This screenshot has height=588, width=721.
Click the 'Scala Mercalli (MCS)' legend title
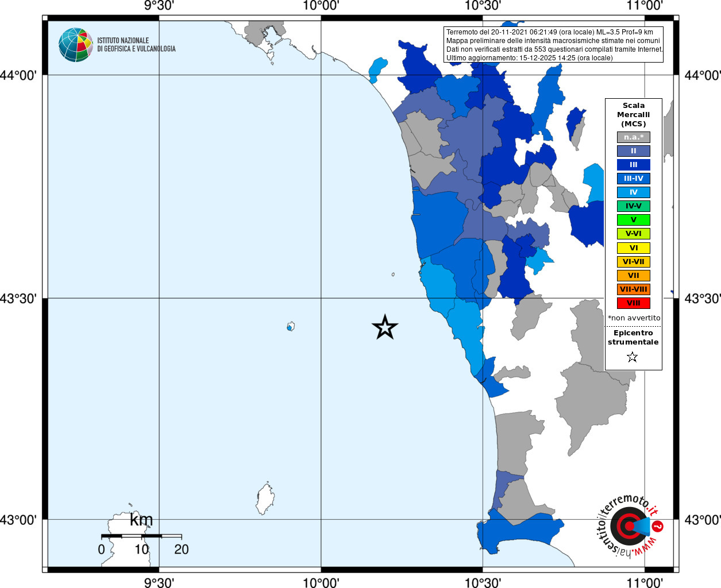point(634,115)
